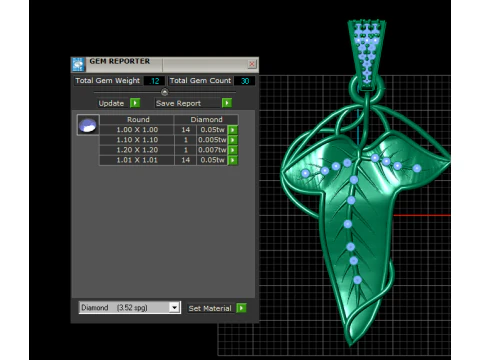Click the Total Gem Weight label
The image size is (480, 360).
pyautogui.click(x=108, y=81)
